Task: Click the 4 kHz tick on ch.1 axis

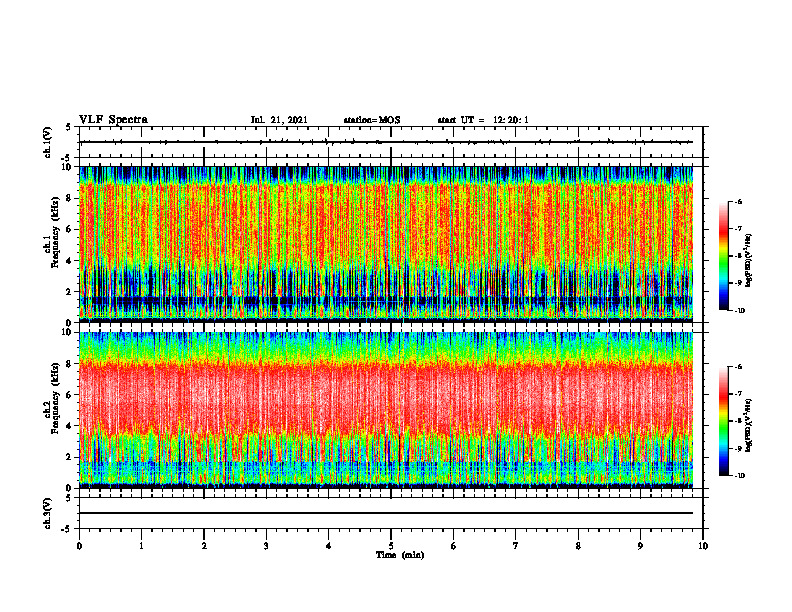Action: point(70,261)
